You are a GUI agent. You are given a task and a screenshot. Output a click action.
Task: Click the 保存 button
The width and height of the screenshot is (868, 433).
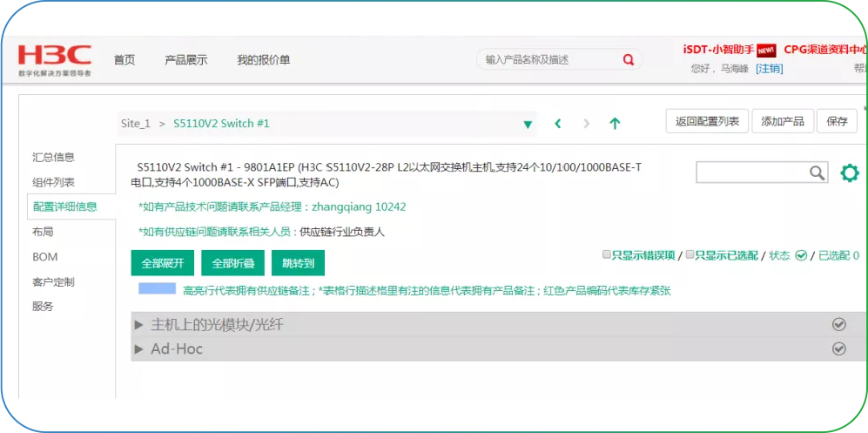point(837,121)
